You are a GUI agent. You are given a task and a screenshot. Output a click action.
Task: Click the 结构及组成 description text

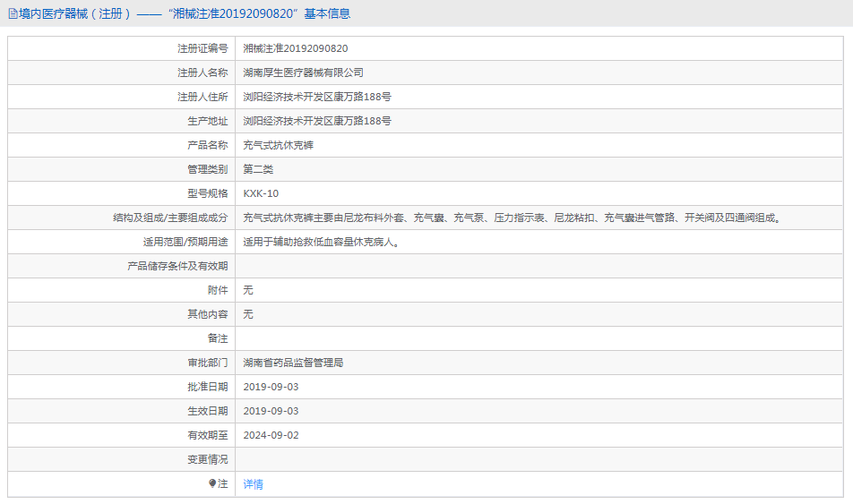coord(513,218)
